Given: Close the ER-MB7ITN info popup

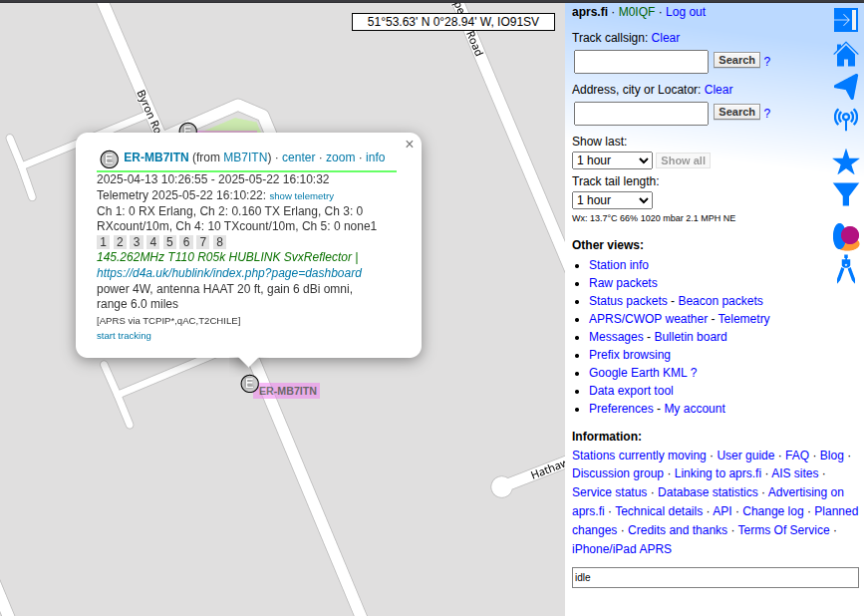Looking at the screenshot, I should click(409, 145).
